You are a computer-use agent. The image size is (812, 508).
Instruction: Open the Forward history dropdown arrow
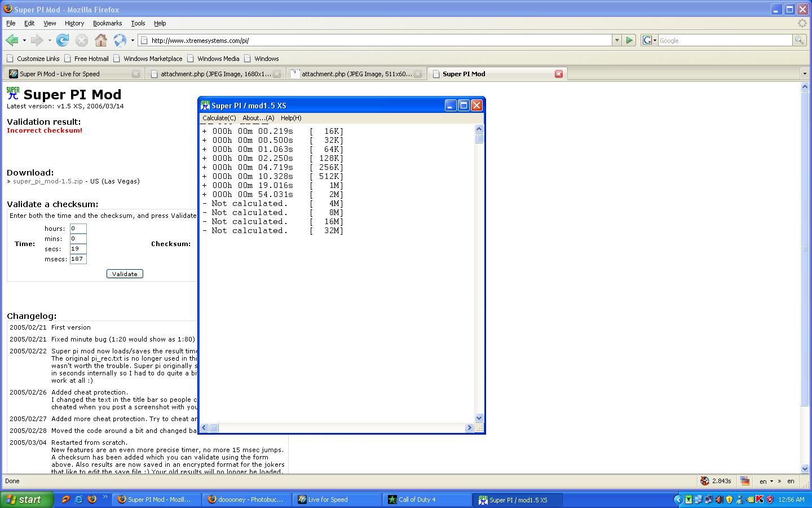click(x=50, y=41)
